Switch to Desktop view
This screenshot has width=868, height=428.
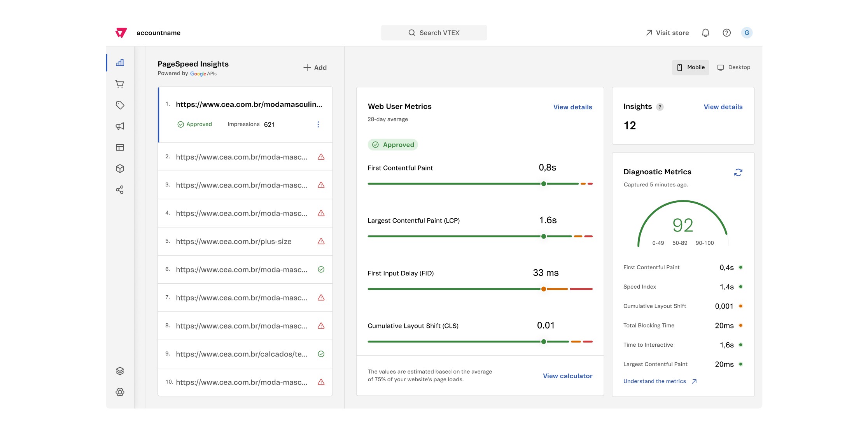[x=734, y=67]
